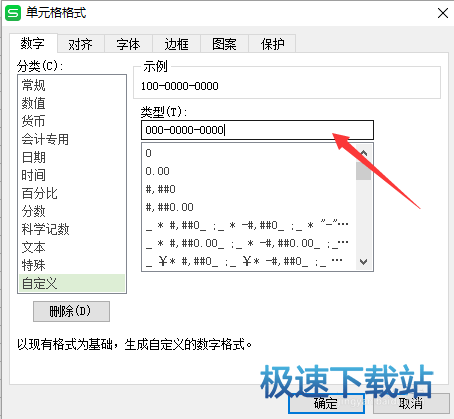Choose the accounting format ending with "-"

point(249,225)
